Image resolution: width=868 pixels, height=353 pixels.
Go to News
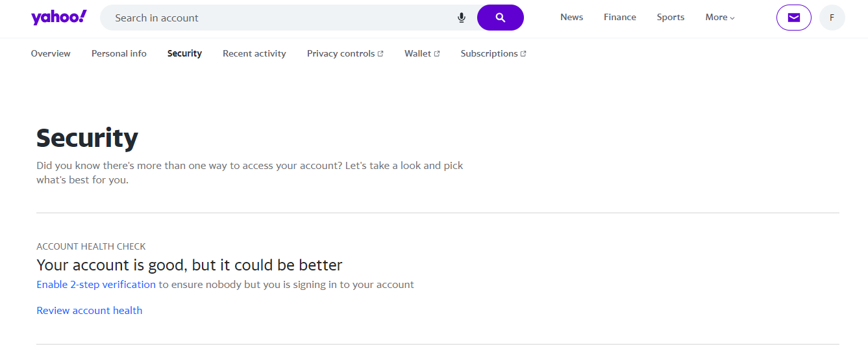571,18
